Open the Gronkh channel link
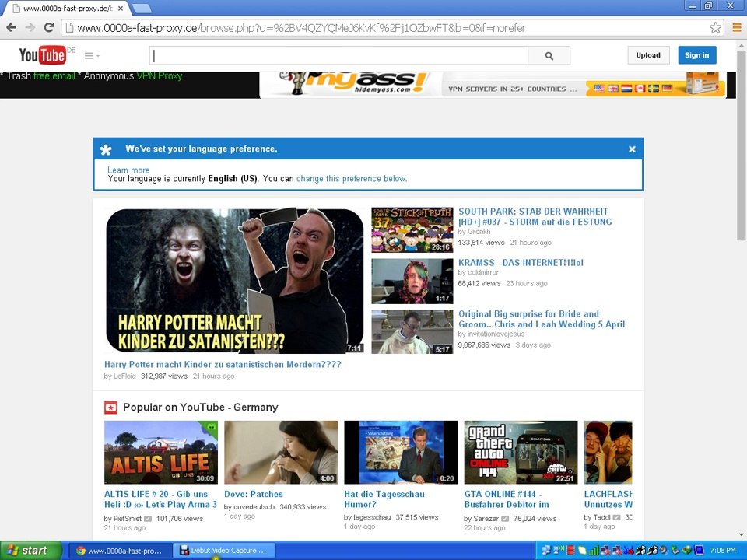The image size is (747, 560). click(479, 232)
